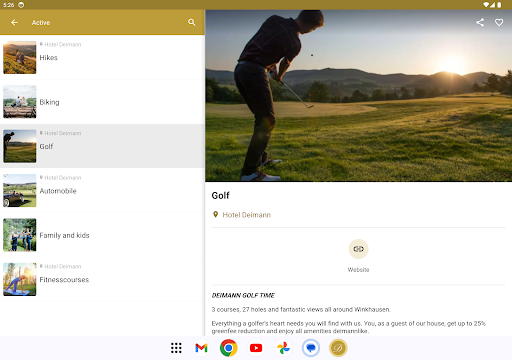Viewport: 512px width, 360px height.
Task: Click the Hikes thumbnail image
Action: click(x=20, y=57)
